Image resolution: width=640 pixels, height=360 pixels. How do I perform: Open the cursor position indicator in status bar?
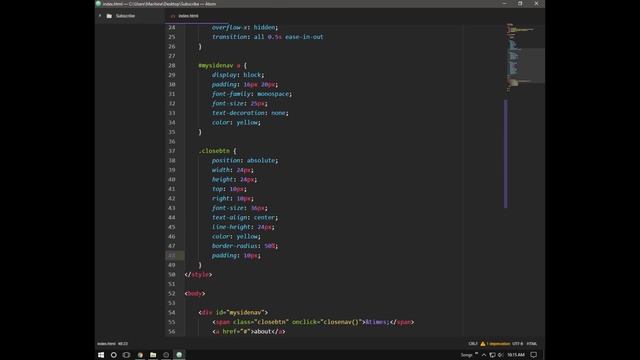click(123, 344)
